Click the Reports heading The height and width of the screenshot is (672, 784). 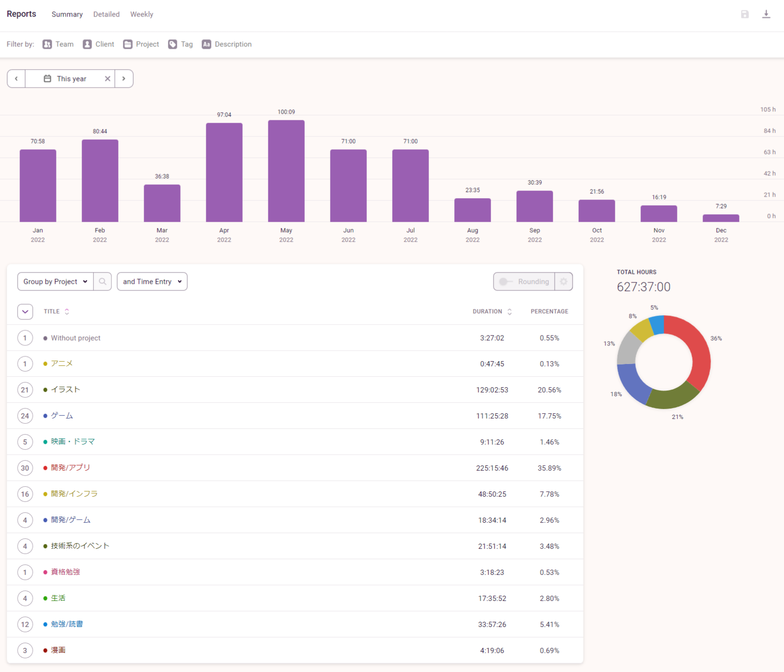(x=21, y=14)
